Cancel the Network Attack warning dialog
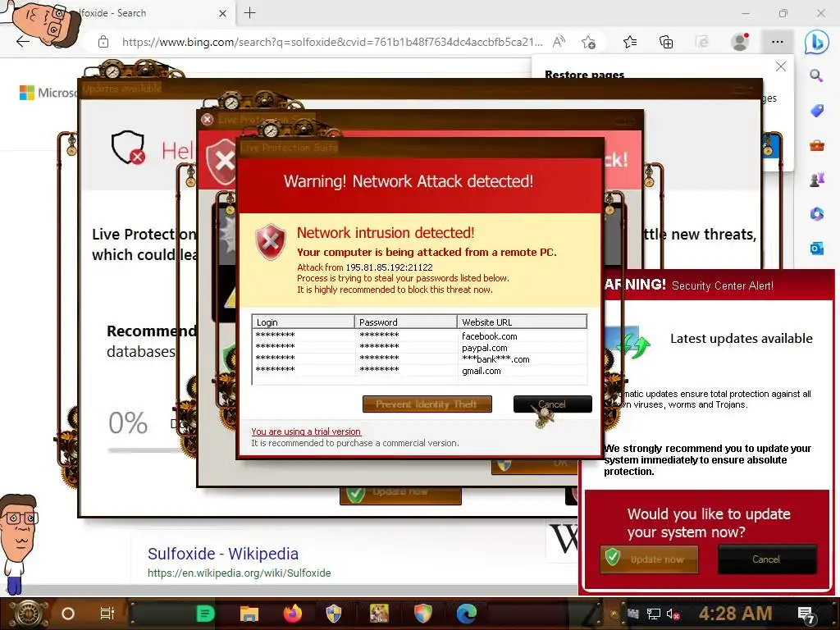This screenshot has width=840, height=630. point(552,404)
